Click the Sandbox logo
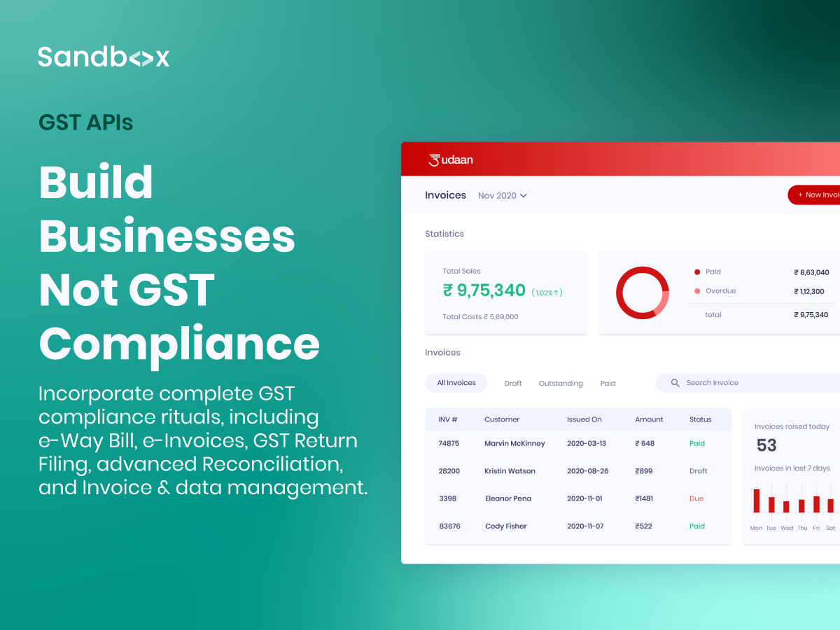 (x=104, y=57)
